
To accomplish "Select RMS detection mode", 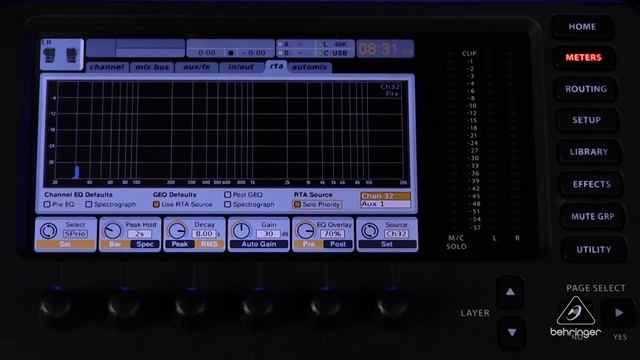I will (x=209, y=244).
